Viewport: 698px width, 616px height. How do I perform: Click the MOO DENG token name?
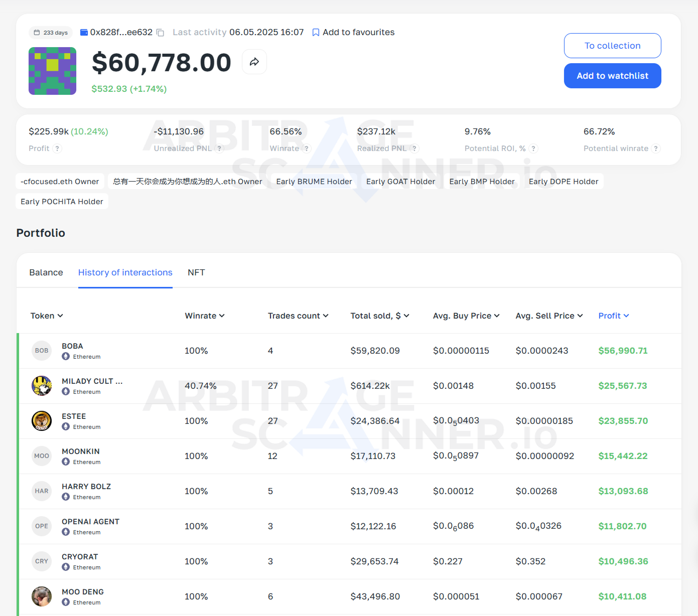83,592
